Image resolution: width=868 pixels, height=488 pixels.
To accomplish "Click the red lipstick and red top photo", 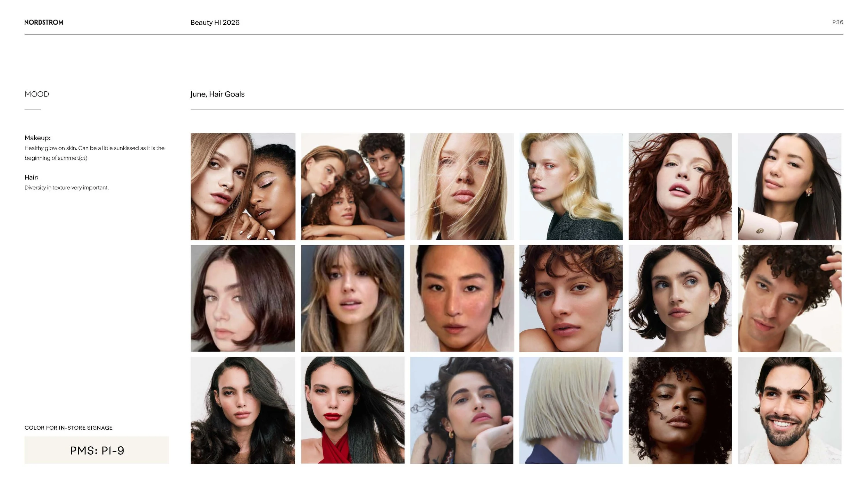I will point(352,410).
